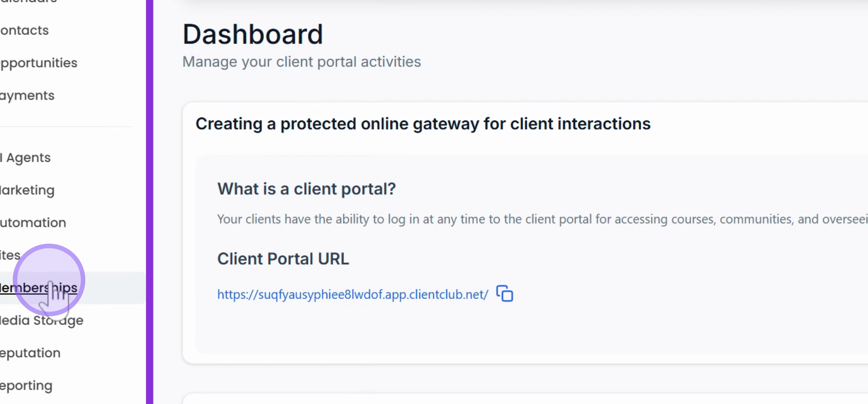868x404 pixels.
Task: Select Sites in the sidebar
Action: tap(10, 255)
